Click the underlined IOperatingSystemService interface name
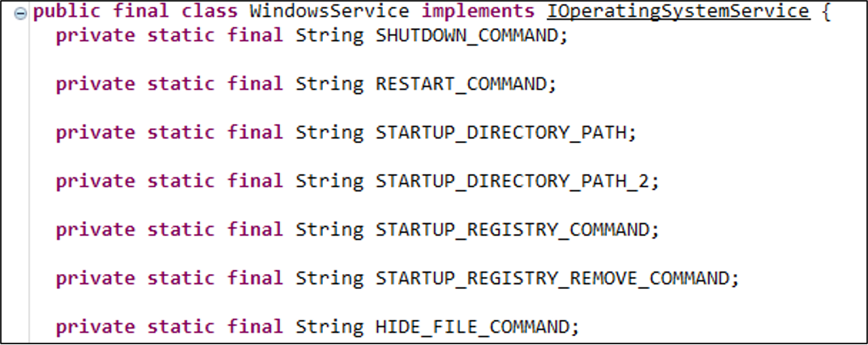 tap(678, 12)
